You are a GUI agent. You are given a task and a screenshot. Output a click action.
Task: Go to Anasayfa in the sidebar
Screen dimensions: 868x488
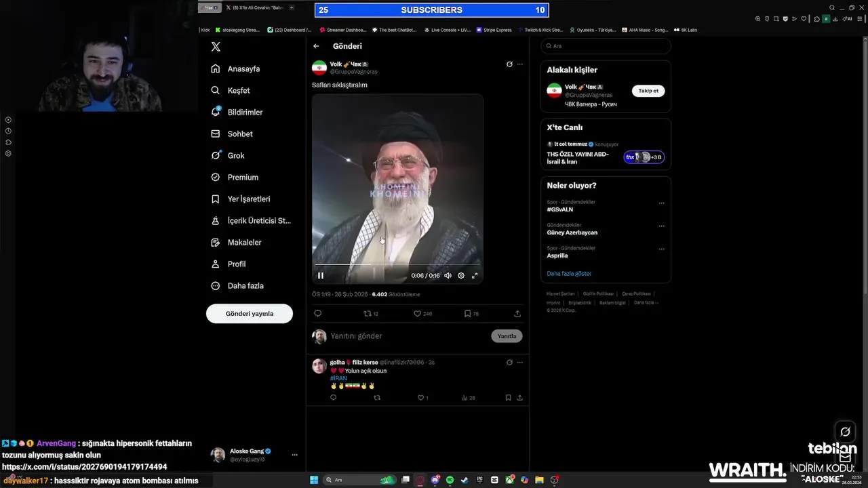(x=235, y=68)
